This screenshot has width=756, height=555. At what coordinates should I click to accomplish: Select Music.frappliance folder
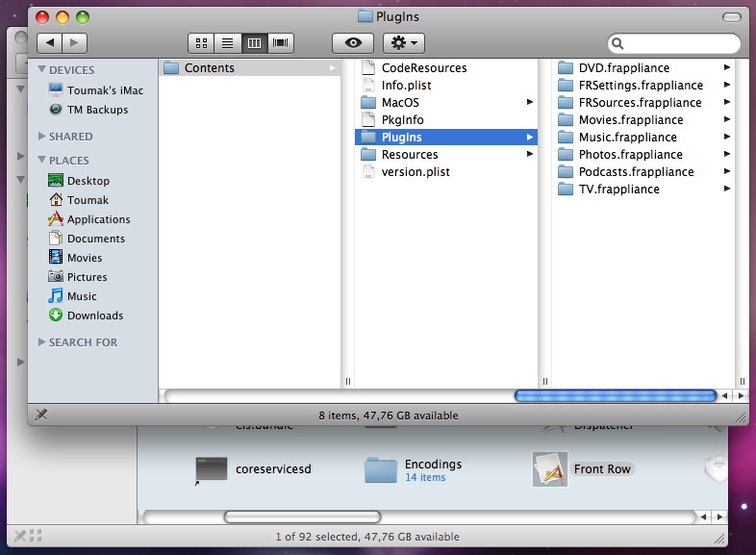643,138
